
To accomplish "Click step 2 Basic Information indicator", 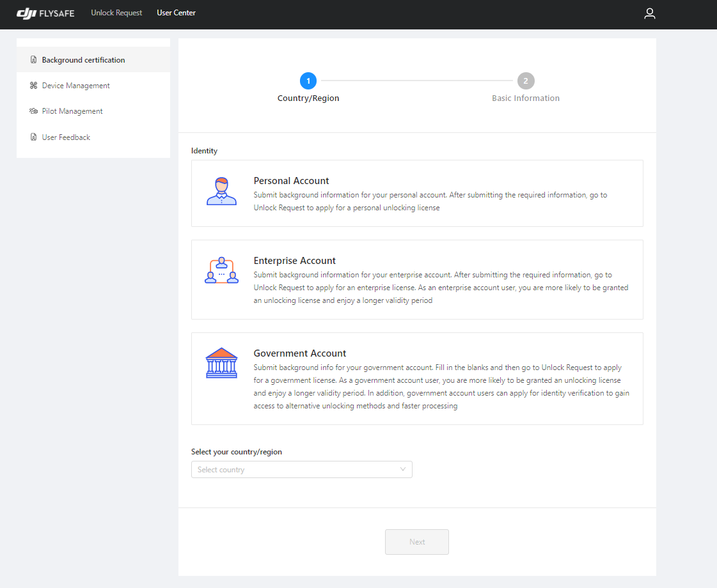I will (526, 81).
